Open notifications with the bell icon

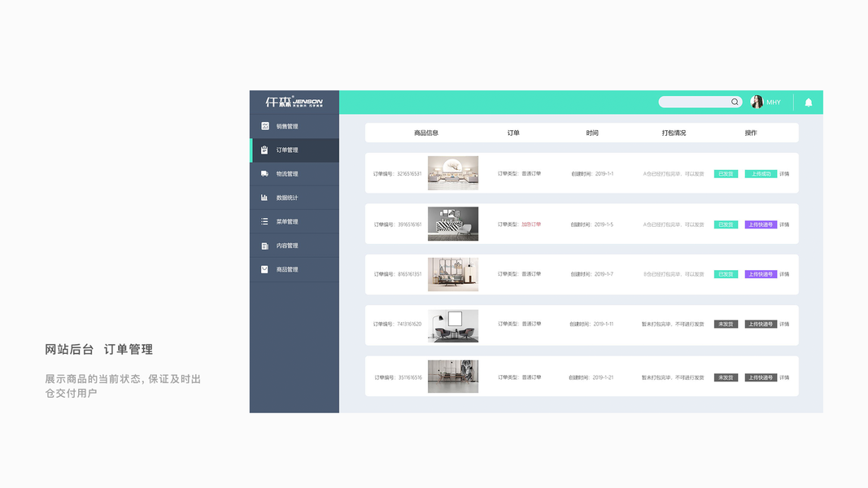[809, 102]
